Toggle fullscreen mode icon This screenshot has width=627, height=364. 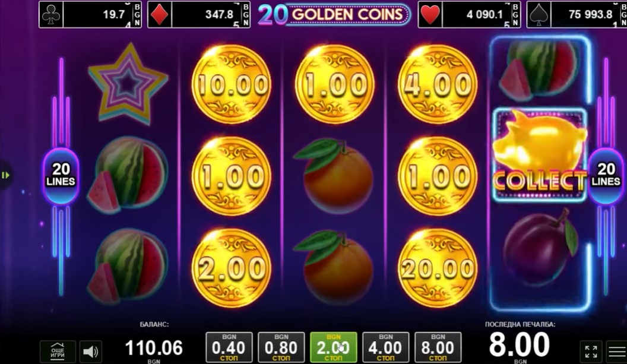pos(591,352)
